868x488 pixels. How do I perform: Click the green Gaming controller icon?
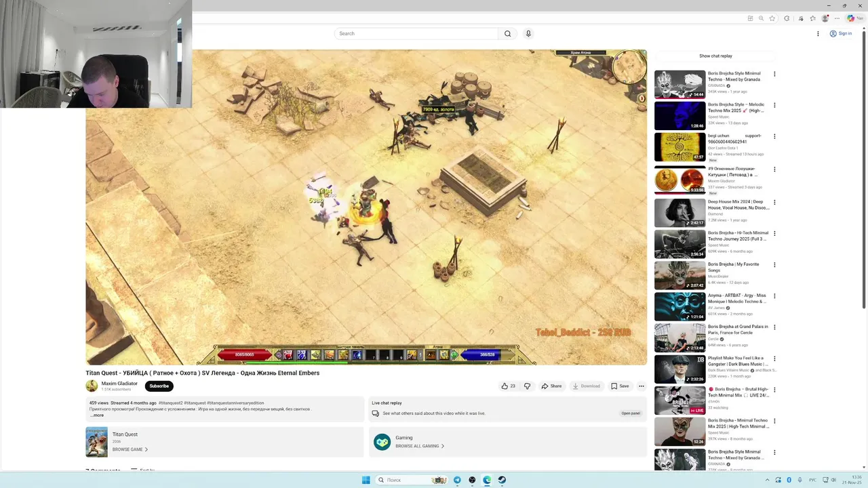[x=382, y=442]
